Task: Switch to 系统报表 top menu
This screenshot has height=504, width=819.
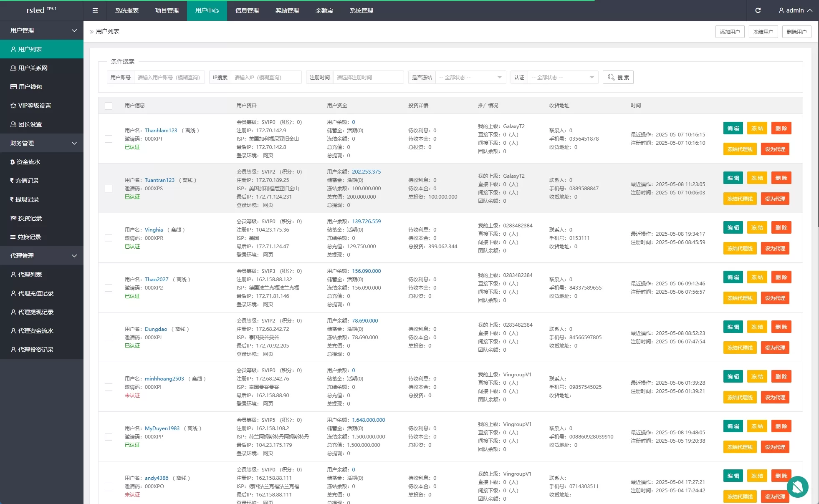Action: 127,10
